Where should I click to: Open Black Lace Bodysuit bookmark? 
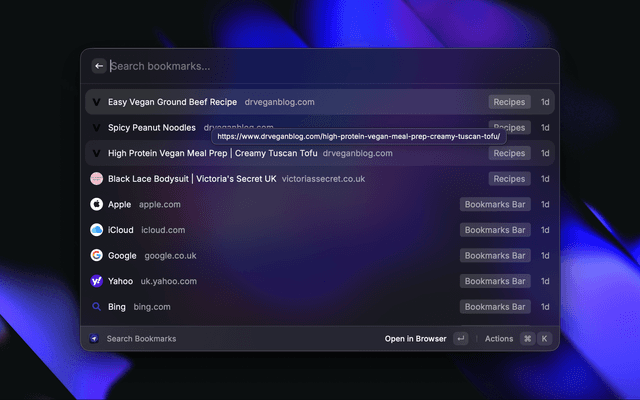click(192, 179)
